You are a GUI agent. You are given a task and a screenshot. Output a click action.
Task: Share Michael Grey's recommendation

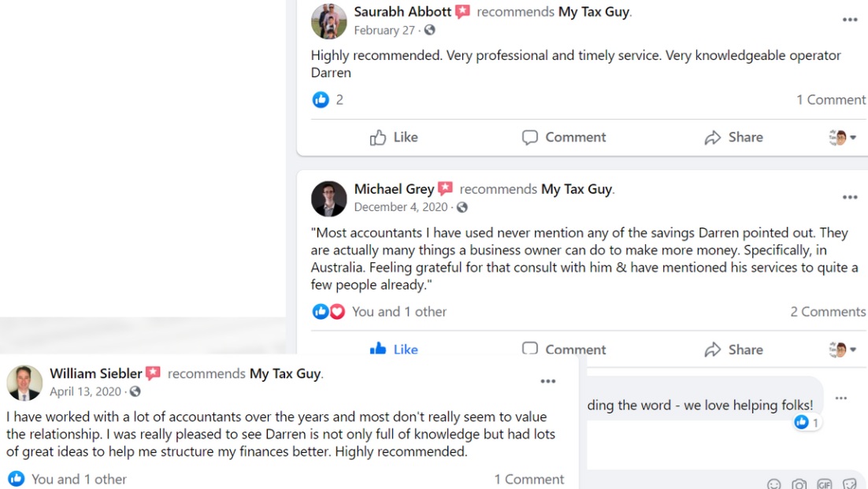tap(733, 349)
